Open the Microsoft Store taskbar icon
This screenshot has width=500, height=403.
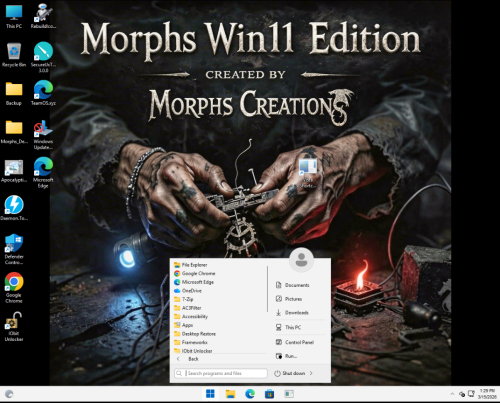click(x=269, y=394)
